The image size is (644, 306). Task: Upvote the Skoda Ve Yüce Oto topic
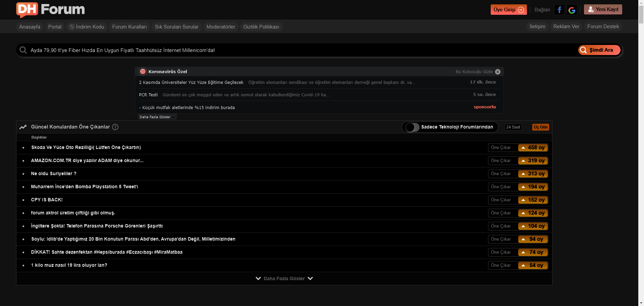pos(533,148)
